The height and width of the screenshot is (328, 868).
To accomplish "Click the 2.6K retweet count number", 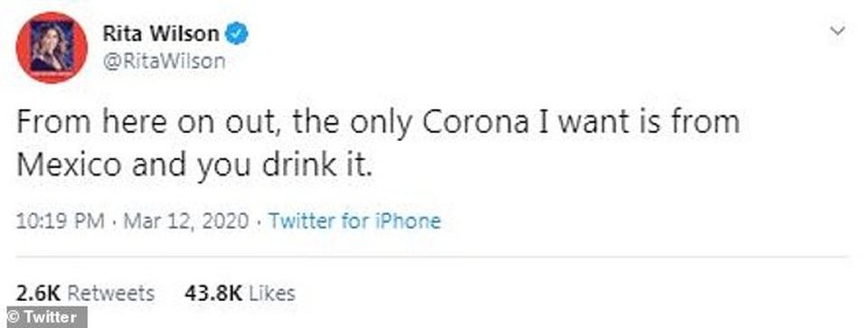I will [38, 293].
